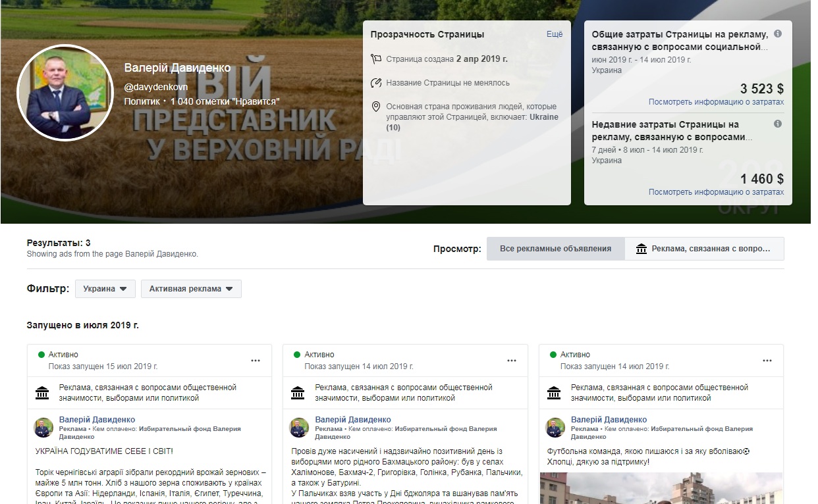Click info icon for total ad spend

(x=778, y=34)
